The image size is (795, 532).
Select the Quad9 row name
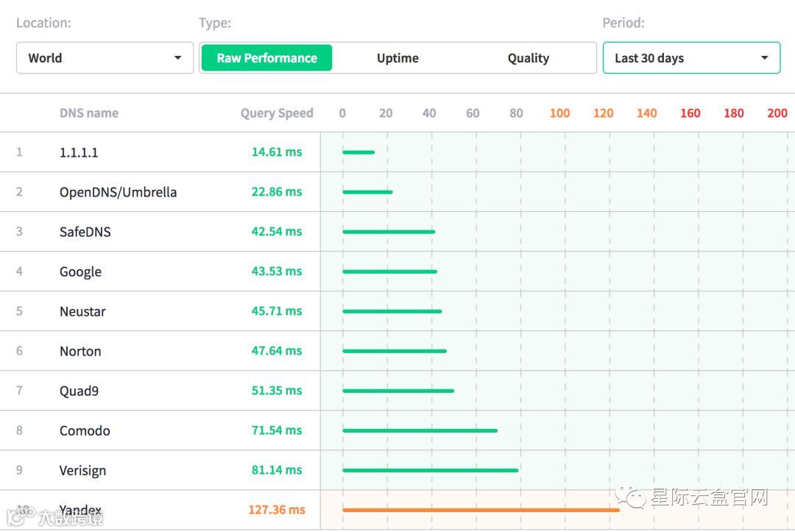pyautogui.click(x=79, y=391)
